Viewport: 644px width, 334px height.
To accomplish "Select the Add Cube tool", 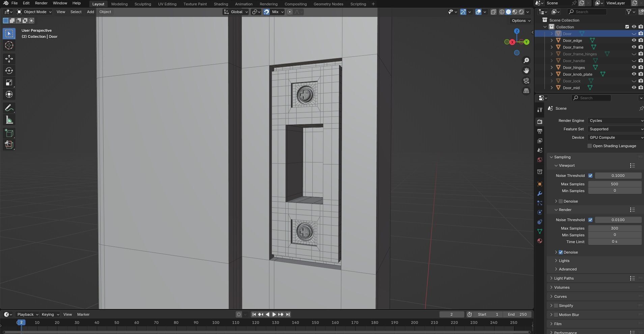I will [9, 133].
